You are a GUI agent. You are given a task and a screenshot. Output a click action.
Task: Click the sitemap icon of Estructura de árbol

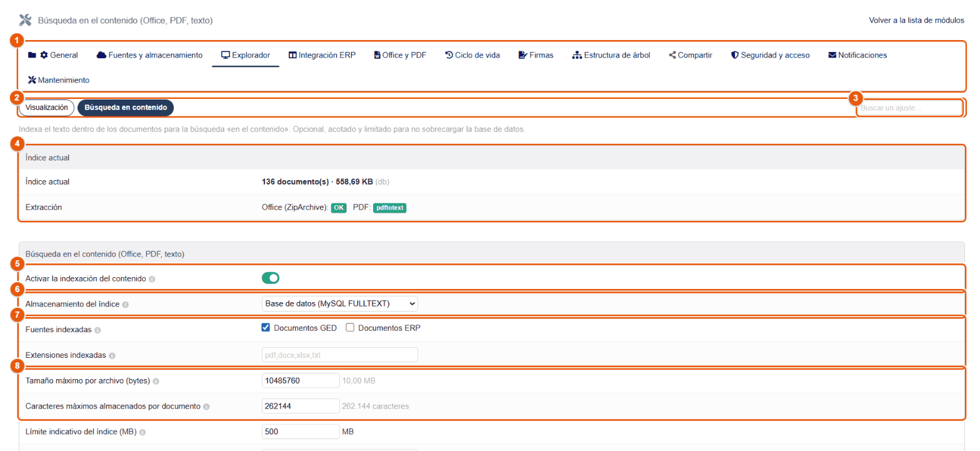pyautogui.click(x=577, y=55)
